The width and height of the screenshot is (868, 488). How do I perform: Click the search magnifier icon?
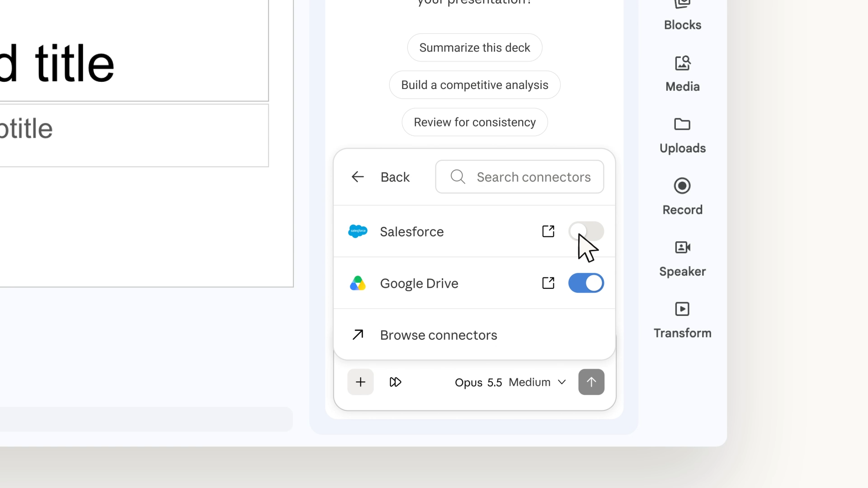tap(458, 177)
